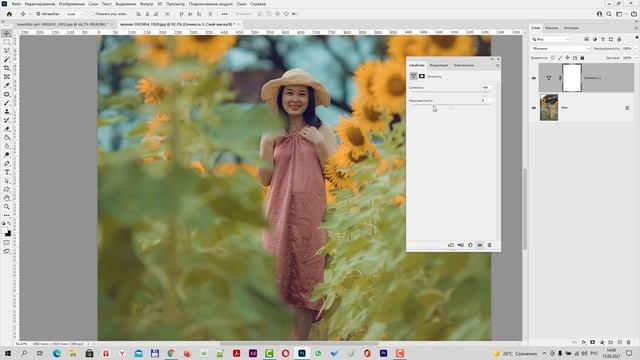The width and height of the screenshot is (640, 360).
Task: Select the Lasso tool
Action: click(7, 51)
